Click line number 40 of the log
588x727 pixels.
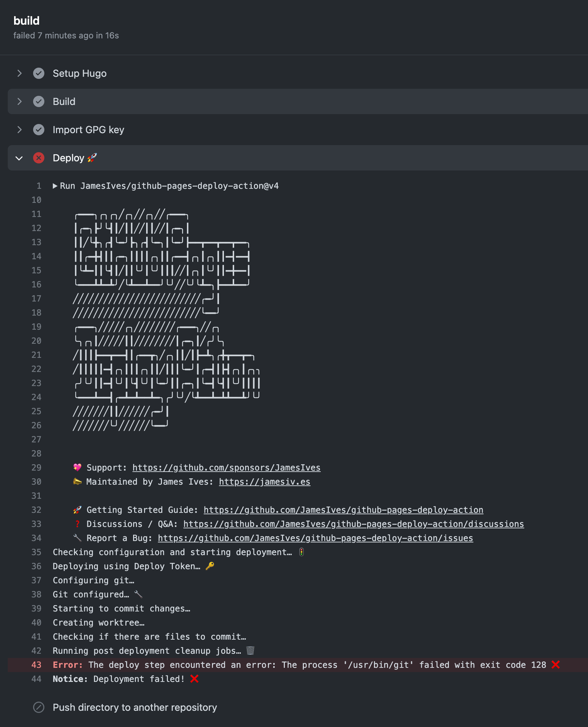(36, 622)
